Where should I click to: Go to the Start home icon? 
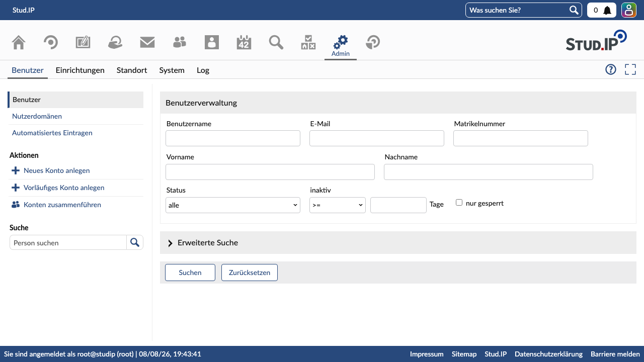(x=19, y=42)
